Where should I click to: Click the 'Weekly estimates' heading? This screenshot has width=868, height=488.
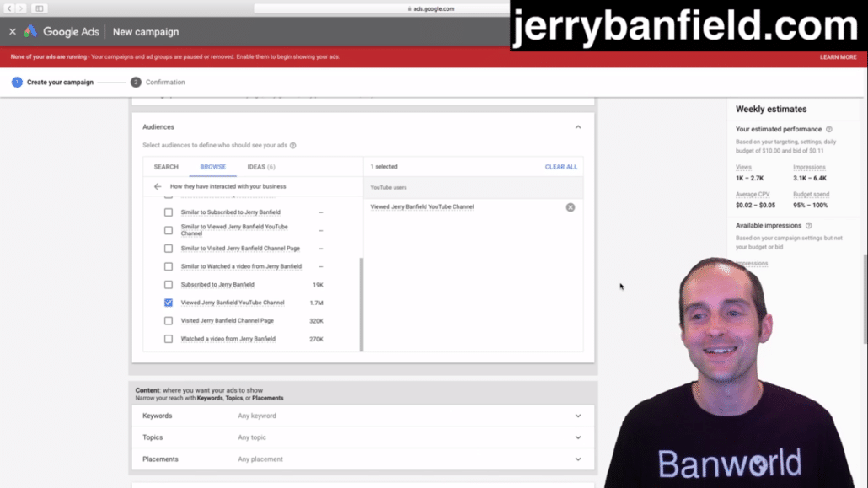tap(770, 109)
